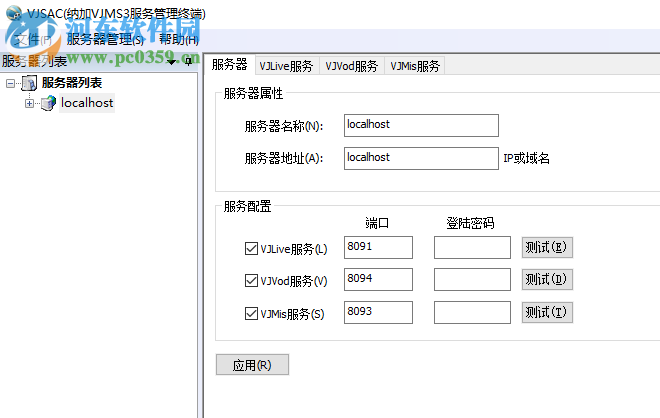This screenshot has width=660, height=418.
Task: Open the server list panel dropdown arrow
Action: click(171, 62)
